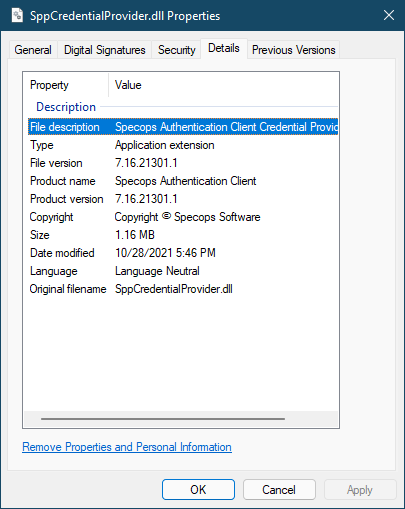This screenshot has height=509, width=405.
Task: Confirm with the OK button
Action: (198, 490)
